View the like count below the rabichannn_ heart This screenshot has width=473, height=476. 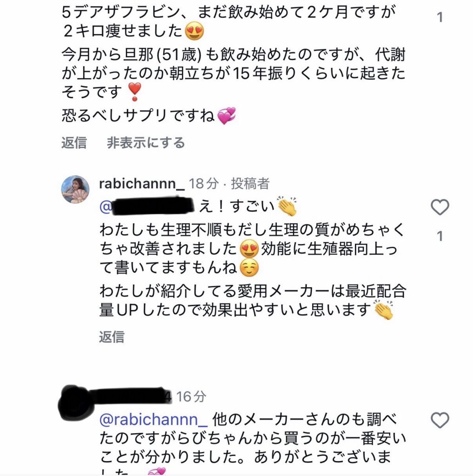click(x=440, y=237)
